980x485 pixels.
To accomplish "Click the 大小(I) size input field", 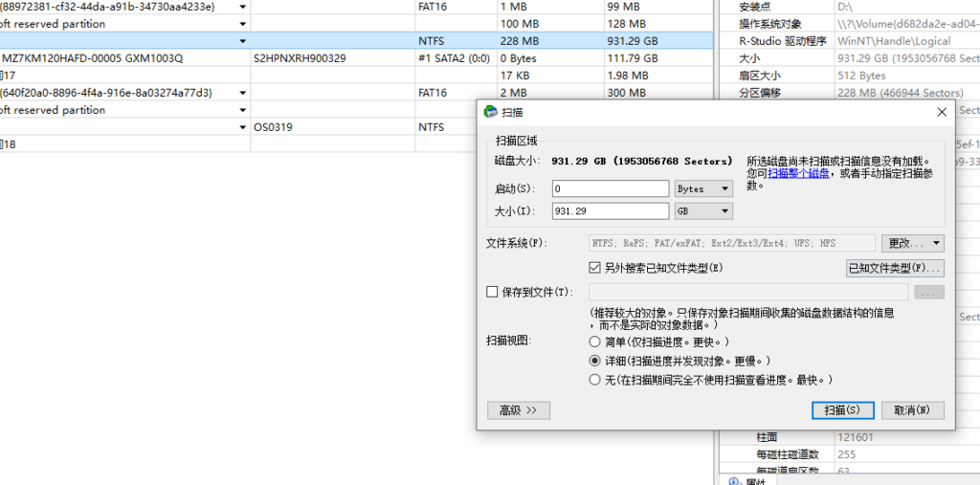I will (x=611, y=211).
